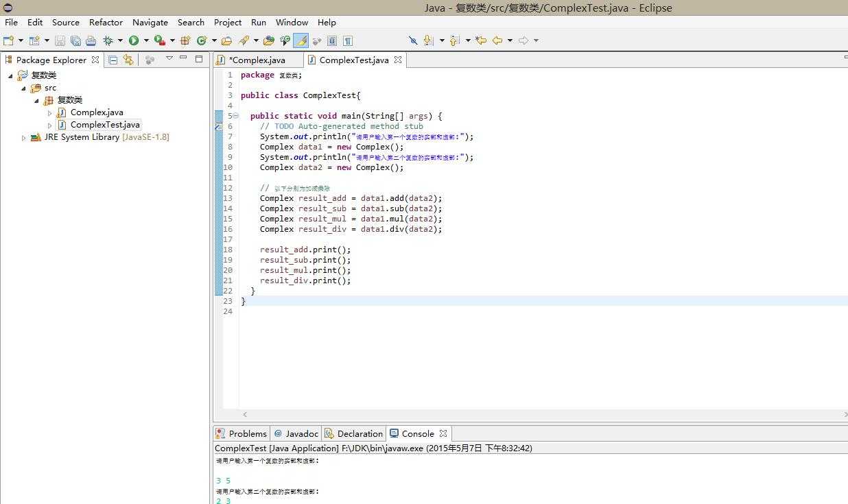
Task: Toggle Show Whitespace Characters button
Action: (x=348, y=40)
